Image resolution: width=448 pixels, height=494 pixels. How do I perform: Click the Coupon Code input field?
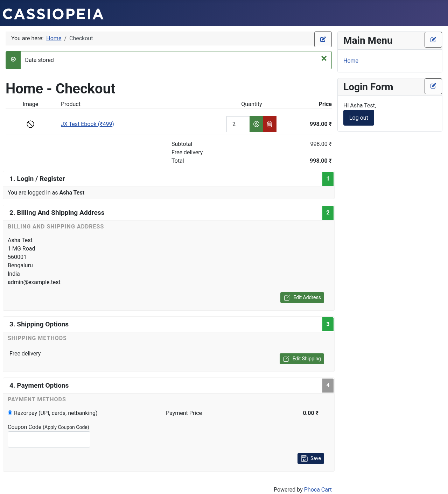[x=49, y=439]
